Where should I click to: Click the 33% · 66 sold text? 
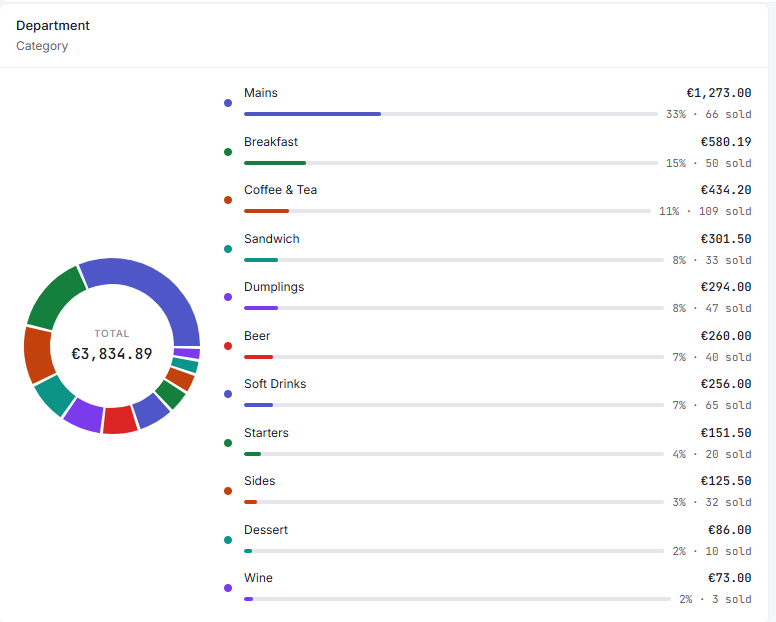[709, 114]
